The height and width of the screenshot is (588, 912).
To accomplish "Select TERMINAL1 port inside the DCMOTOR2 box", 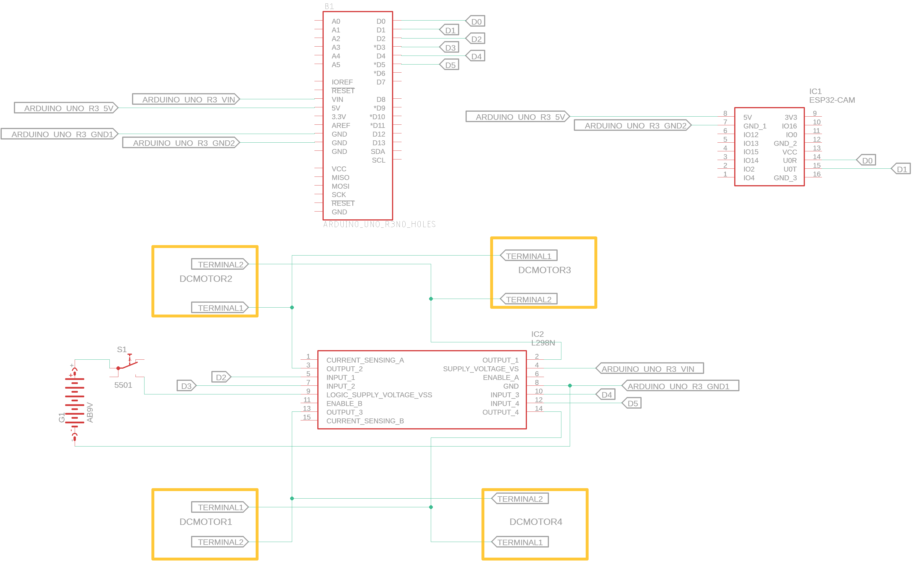I will point(220,308).
